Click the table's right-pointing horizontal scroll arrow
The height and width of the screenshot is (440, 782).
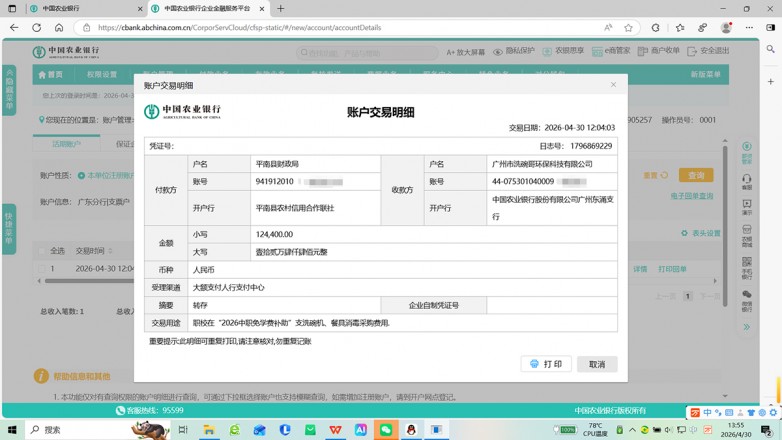pos(715,281)
